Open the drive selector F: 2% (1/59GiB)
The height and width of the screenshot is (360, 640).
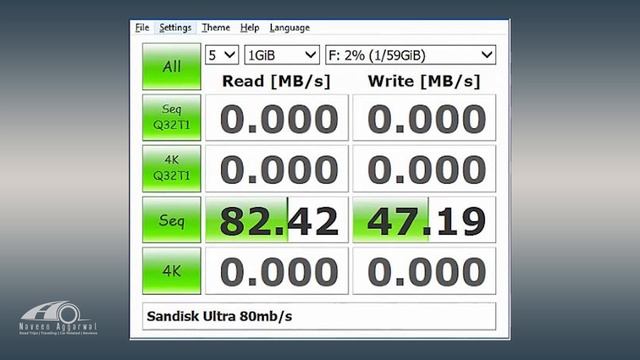[410, 55]
